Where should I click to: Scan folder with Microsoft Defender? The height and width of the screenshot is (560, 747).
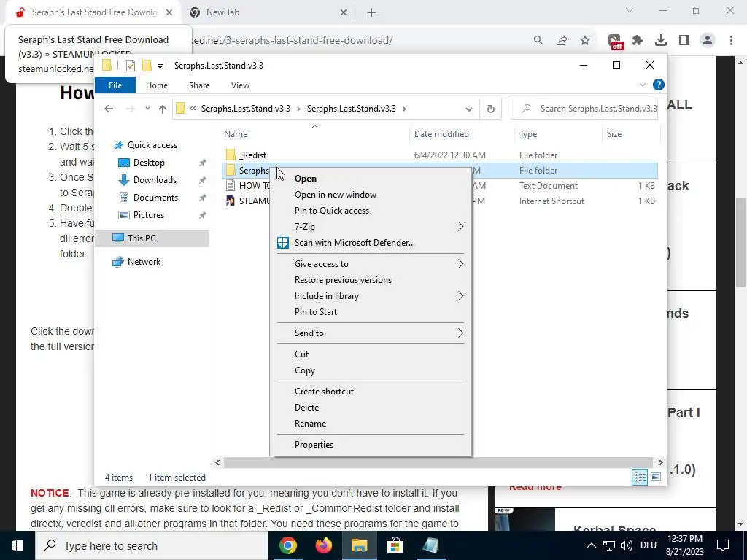355,243
